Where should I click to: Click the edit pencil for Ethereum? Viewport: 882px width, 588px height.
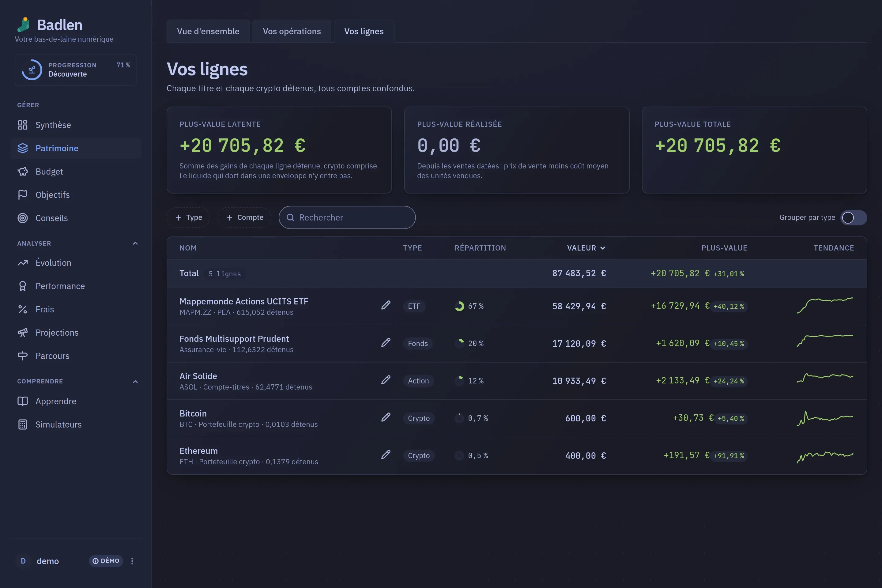pos(386,455)
